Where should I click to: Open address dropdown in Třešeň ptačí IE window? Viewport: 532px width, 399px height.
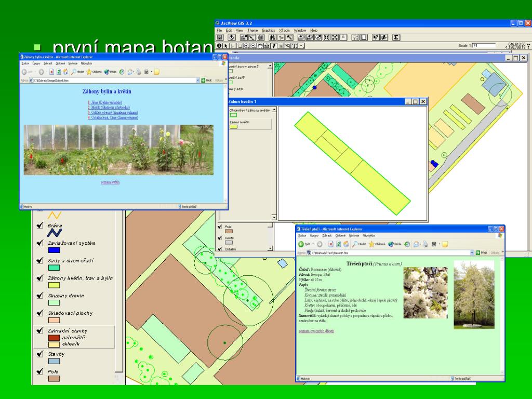[x=472, y=253]
